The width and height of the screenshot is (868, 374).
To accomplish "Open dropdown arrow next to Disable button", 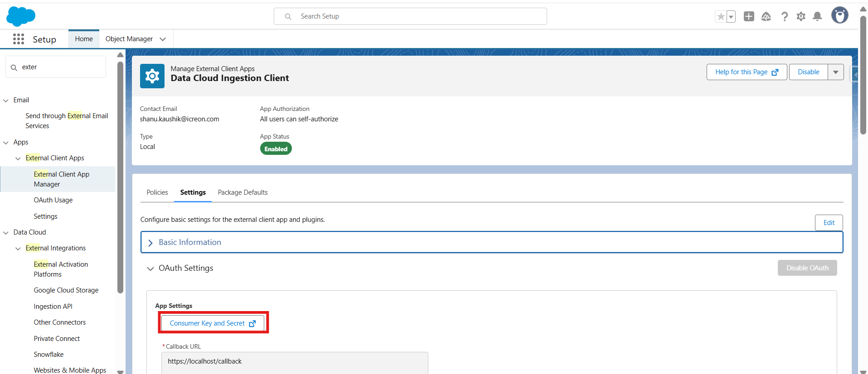I will click(x=835, y=72).
